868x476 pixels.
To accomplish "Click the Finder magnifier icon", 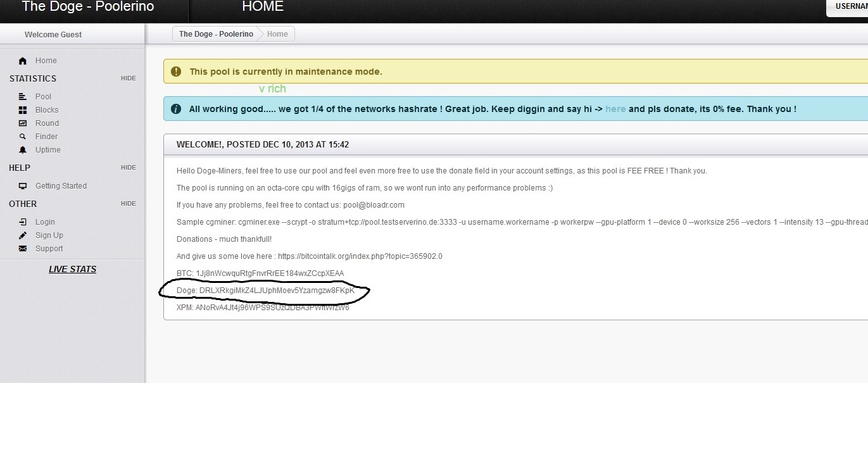I will tap(23, 137).
